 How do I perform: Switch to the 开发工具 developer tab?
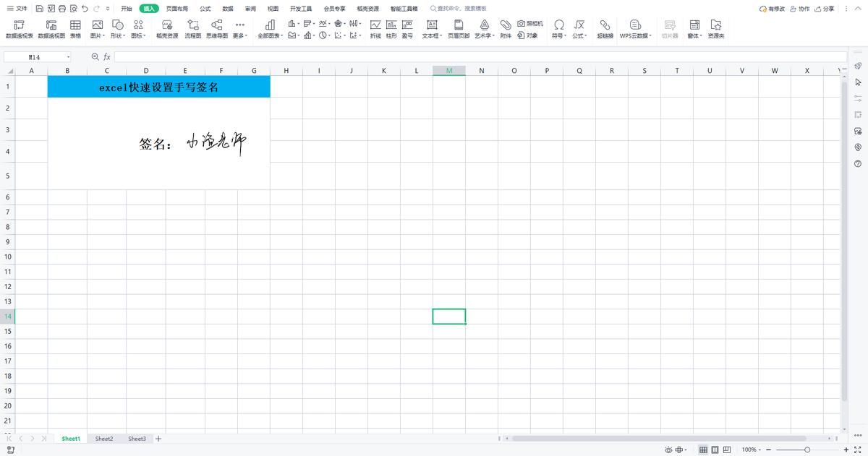pyautogui.click(x=301, y=9)
